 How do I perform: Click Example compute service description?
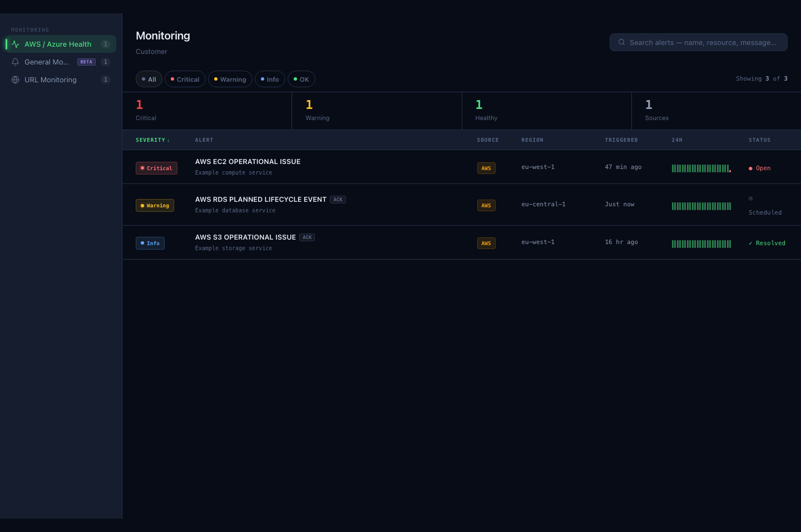tap(234, 173)
